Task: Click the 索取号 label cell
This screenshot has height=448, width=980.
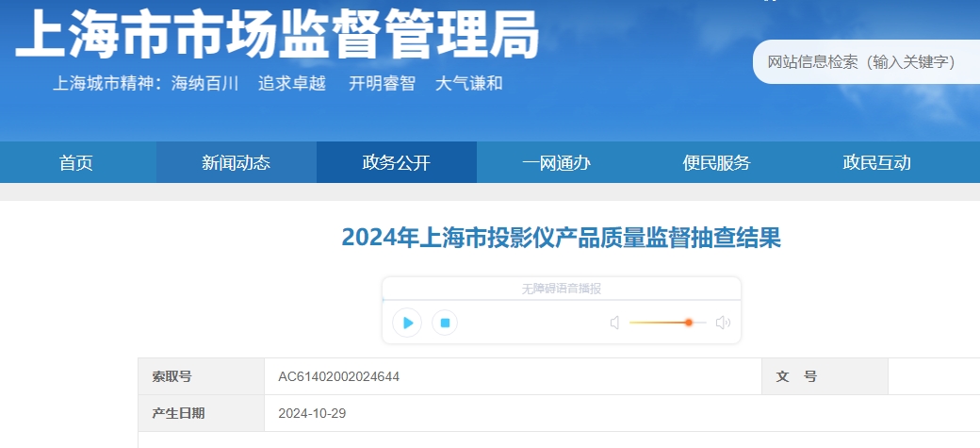Action: 202,376
